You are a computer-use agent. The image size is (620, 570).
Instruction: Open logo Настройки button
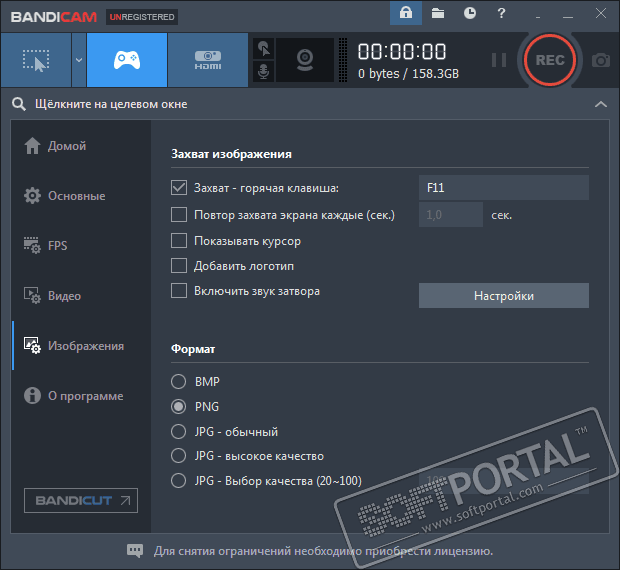504,296
